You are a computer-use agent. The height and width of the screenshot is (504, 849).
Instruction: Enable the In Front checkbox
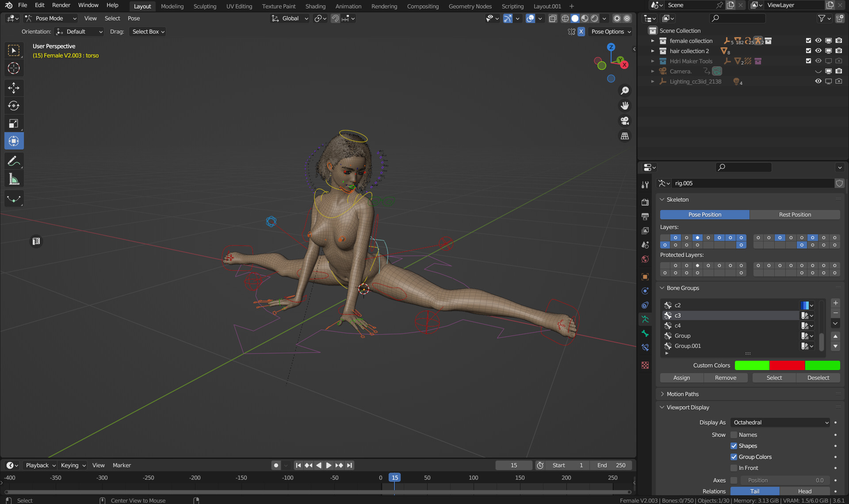[734, 468]
